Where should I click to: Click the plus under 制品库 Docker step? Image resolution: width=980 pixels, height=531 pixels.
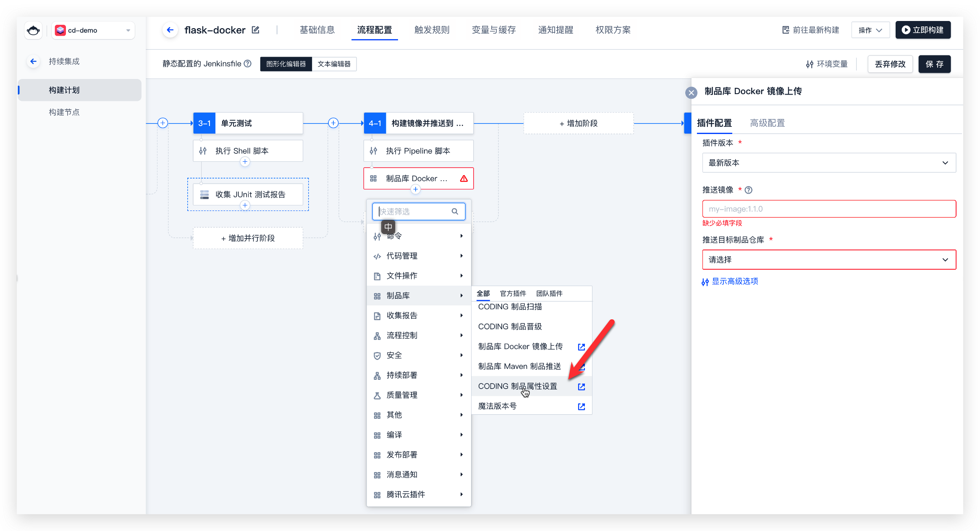(x=415, y=189)
